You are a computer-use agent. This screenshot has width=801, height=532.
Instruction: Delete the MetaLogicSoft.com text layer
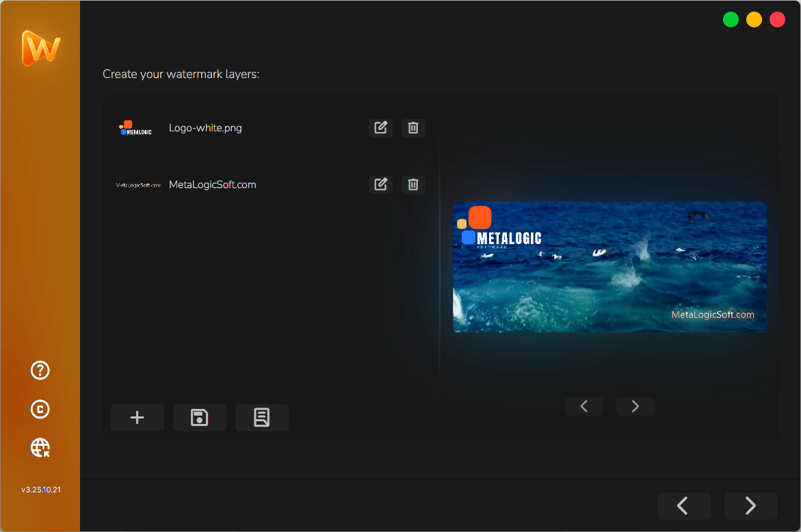coord(413,185)
